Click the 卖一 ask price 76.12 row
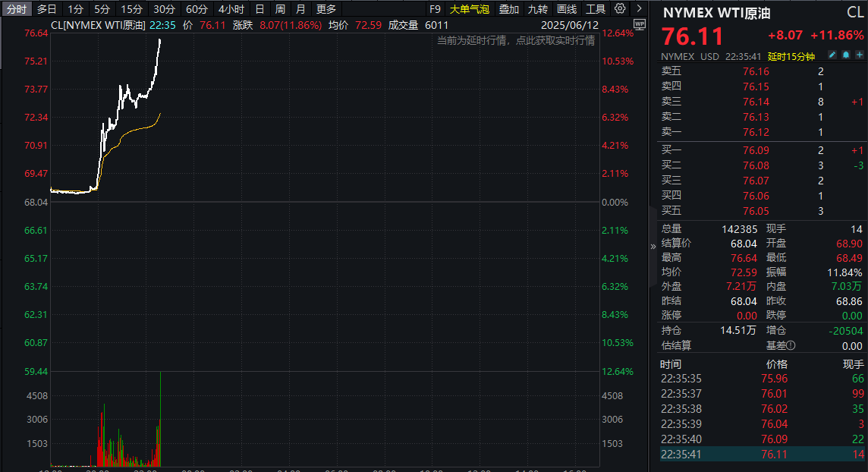 (x=759, y=132)
